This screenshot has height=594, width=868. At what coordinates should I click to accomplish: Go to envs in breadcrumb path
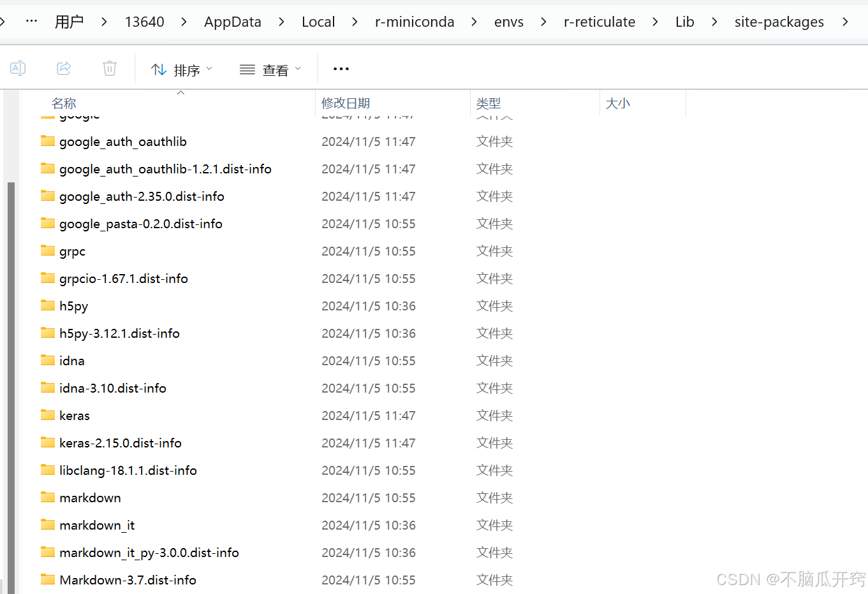coord(509,22)
